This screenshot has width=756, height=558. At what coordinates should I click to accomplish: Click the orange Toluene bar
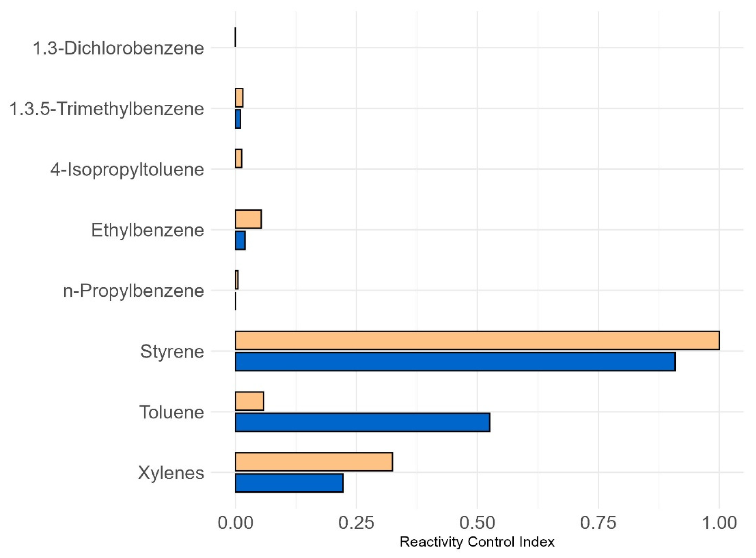(249, 401)
